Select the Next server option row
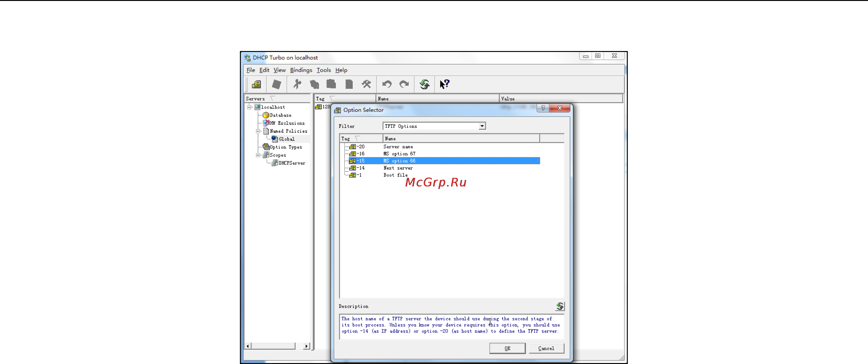Screen dimensions: 868x364 pyautogui.click(x=444, y=168)
